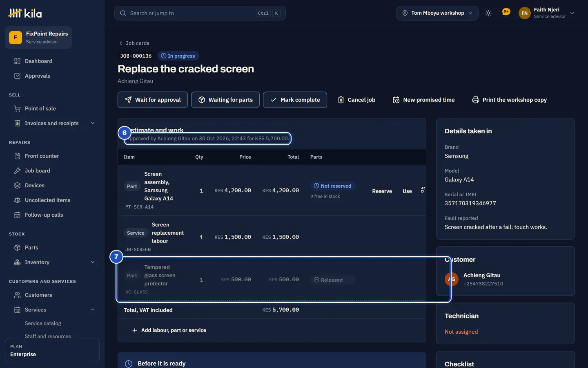Expand the Invoices and receipts submenu
The height and width of the screenshot is (368, 588).
point(93,123)
